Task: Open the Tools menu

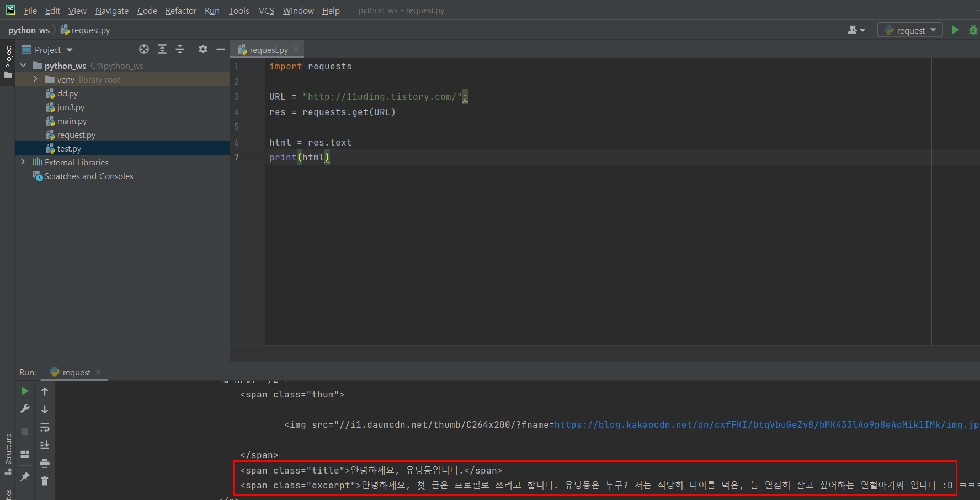Action: pos(239,10)
